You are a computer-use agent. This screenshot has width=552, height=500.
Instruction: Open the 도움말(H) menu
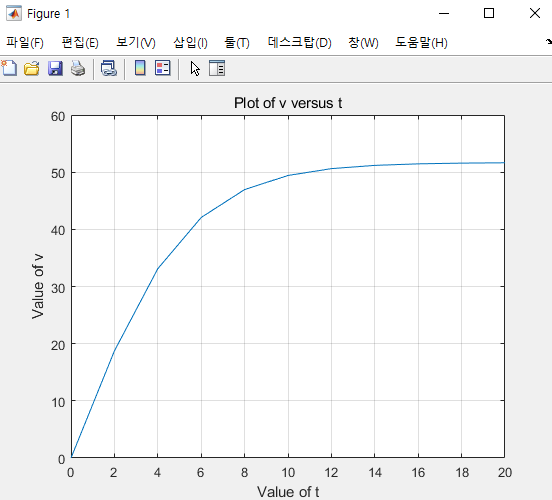coord(421,43)
